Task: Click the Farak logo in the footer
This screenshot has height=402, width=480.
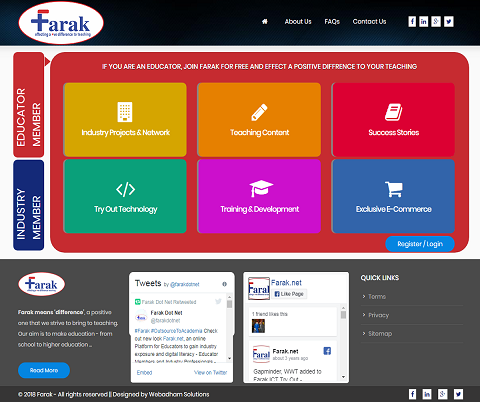Action: click(x=42, y=284)
